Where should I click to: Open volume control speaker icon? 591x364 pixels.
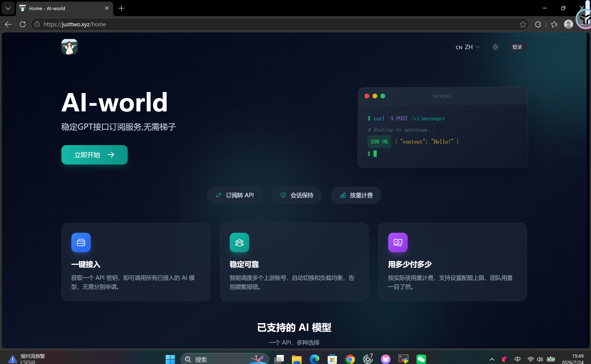coord(540,359)
